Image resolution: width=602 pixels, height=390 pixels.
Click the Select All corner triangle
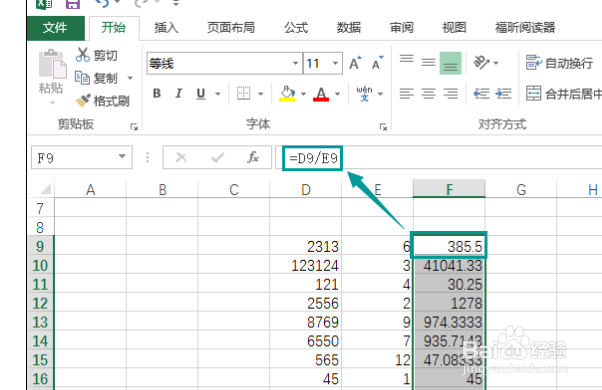pos(45,189)
